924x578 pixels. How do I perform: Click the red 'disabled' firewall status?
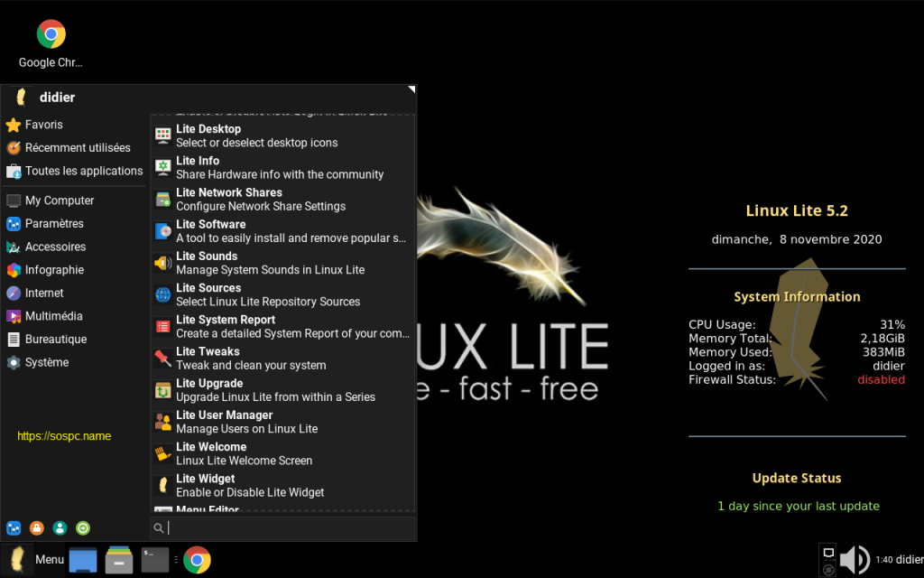[x=881, y=380]
